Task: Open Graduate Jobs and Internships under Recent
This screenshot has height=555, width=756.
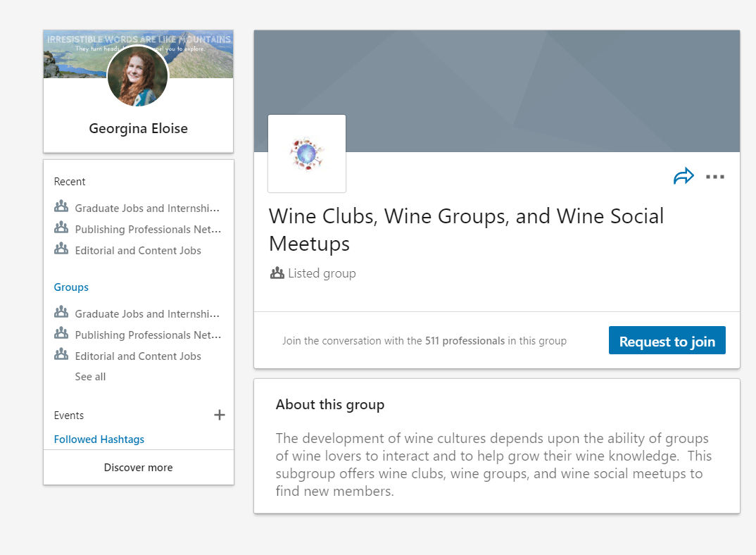Action: click(147, 208)
